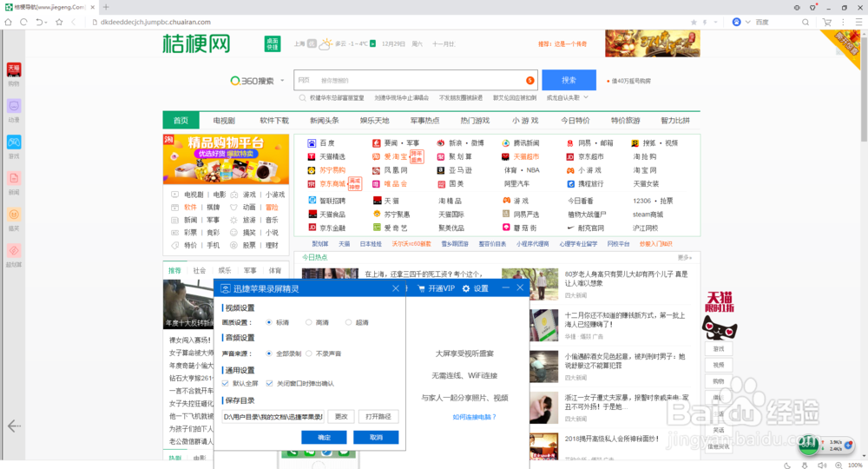Open the 新闻头条 navigation tab
Viewport: 868px width, 469px height.
click(x=325, y=120)
